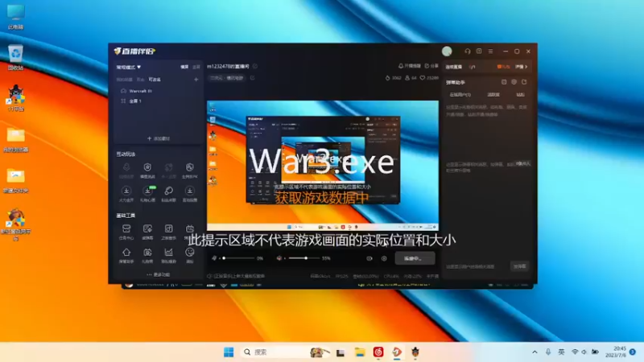Switch to the 钻粉 tab
This screenshot has height=362, width=644.
click(x=520, y=94)
